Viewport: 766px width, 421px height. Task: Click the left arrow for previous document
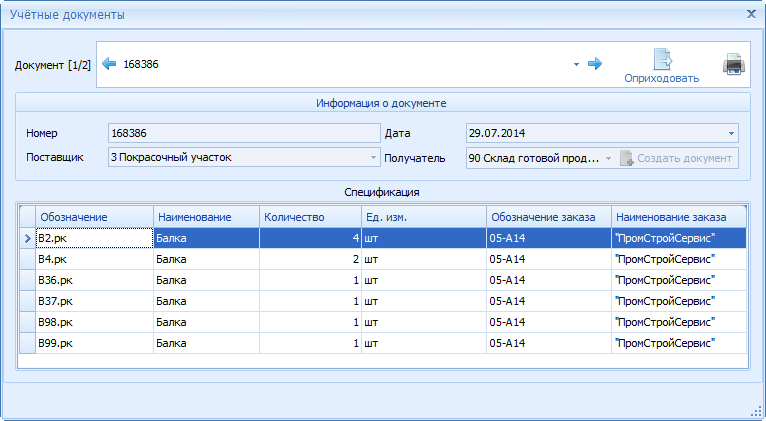(109, 64)
